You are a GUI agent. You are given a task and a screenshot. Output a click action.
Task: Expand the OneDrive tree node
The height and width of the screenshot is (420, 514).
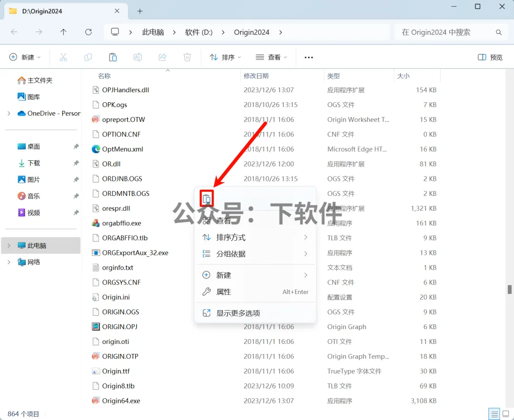pos(9,113)
